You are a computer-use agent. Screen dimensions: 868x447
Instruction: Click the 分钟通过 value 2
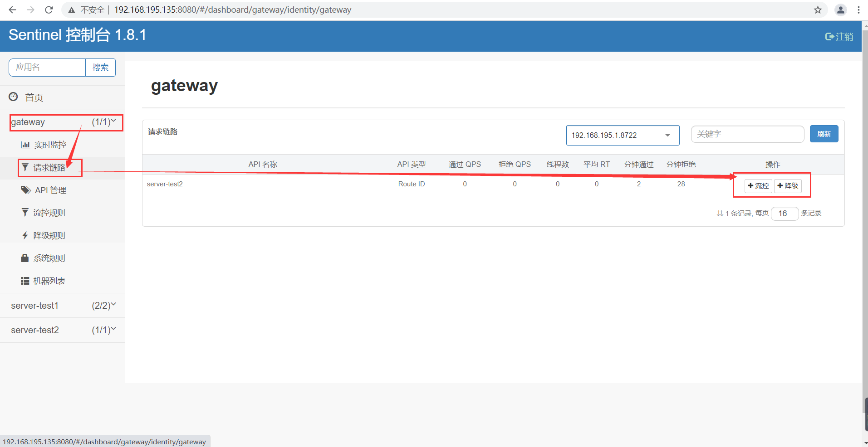coord(639,184)
